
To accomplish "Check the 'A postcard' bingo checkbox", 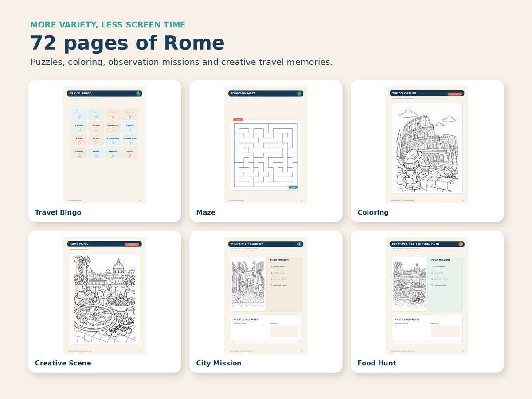I will (x=113, y=156).
